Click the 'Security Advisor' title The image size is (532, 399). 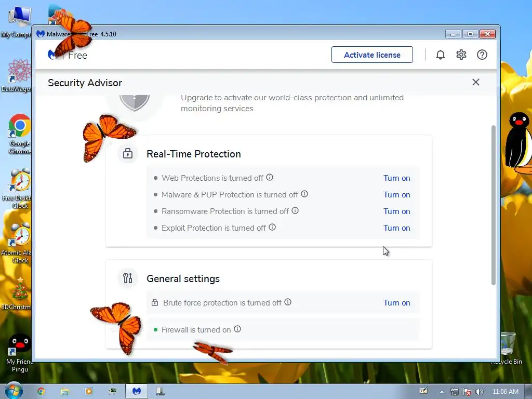(85, 83)
